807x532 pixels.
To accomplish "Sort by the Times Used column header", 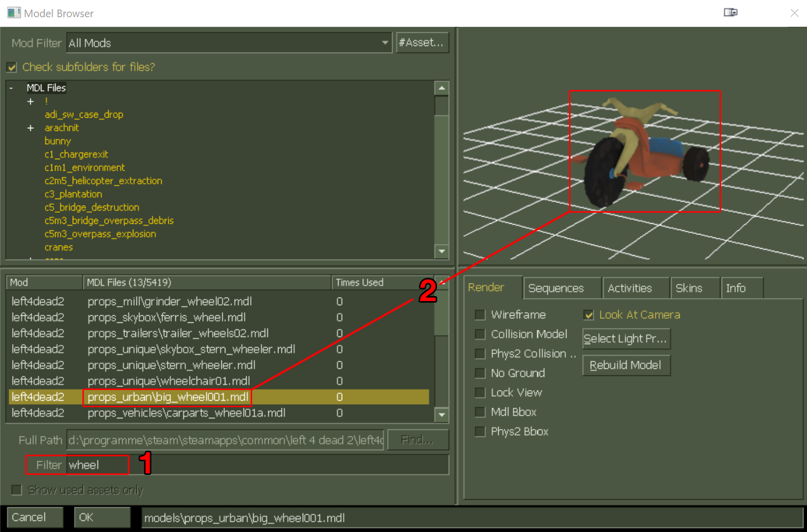I will pos(382,282).
